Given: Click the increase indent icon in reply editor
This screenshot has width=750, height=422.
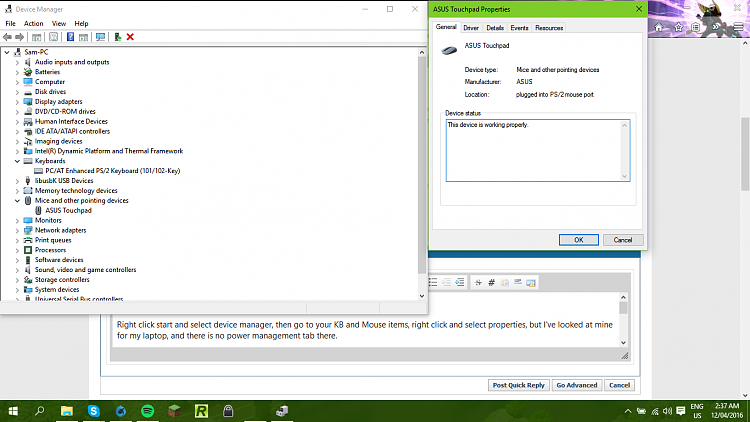Looking at the screenshot, I should click(460, 282).
